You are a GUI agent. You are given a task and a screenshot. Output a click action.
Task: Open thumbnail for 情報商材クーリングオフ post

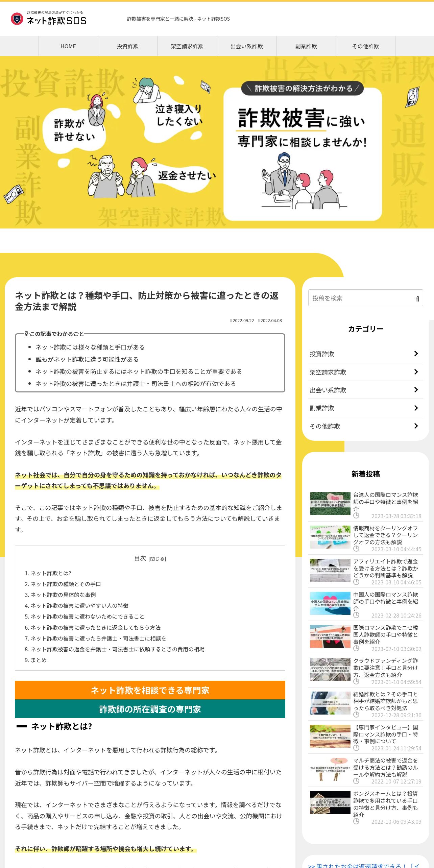coord(330,537)
